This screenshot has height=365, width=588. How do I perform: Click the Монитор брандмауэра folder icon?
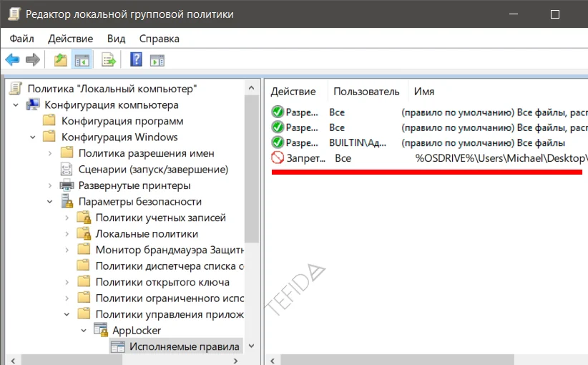pyautogui.click(x=83, y=249)
